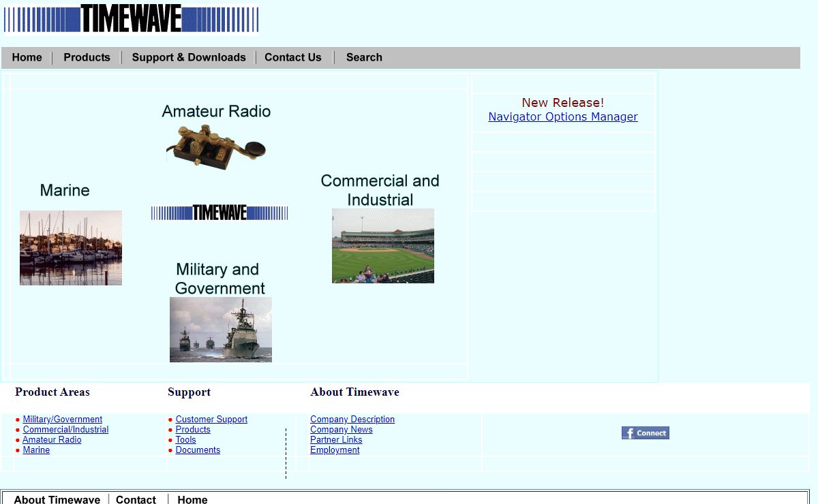This screenshot has height=504, width=818.
Task: Open the Partner Links link
Action: 336,440
